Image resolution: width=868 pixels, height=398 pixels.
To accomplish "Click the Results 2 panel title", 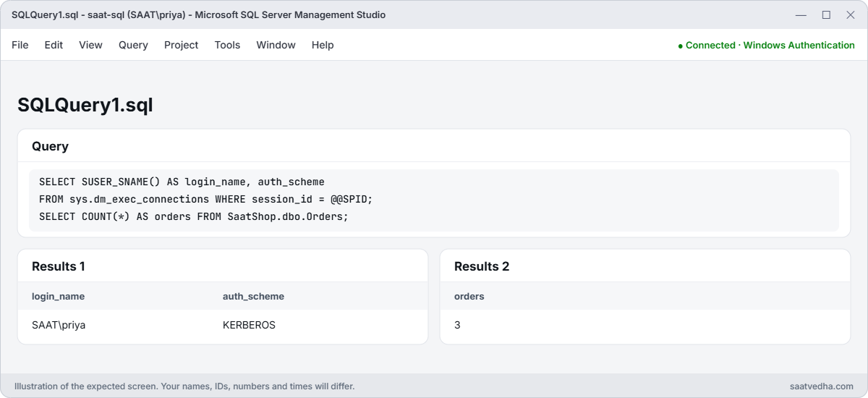I will point(482,266).
